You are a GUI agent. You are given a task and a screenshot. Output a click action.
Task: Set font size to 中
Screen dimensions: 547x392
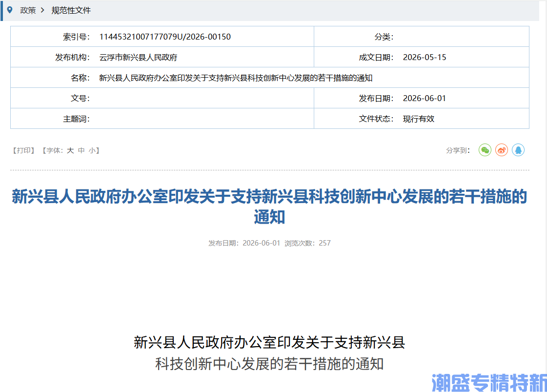pyautogui.click(x=81, y=150)
